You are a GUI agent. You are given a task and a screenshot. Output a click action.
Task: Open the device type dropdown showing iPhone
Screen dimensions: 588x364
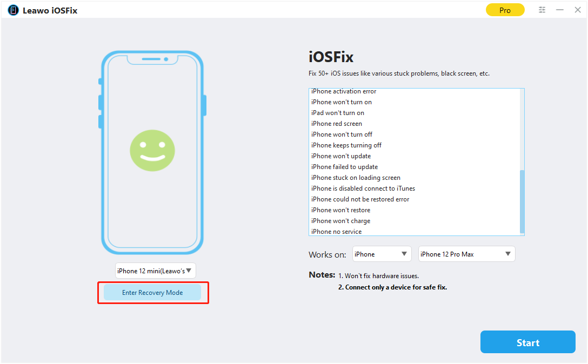pyautogui.click(x=382, y=254)
